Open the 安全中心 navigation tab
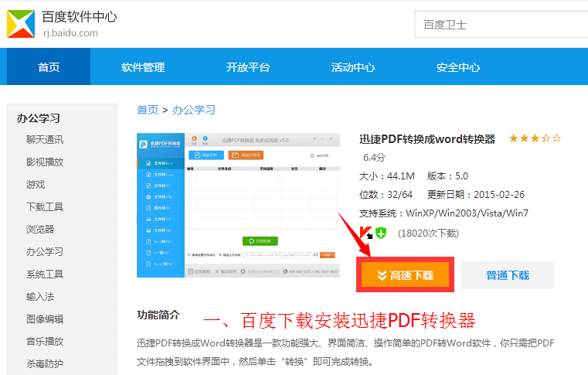 [458, 67]
